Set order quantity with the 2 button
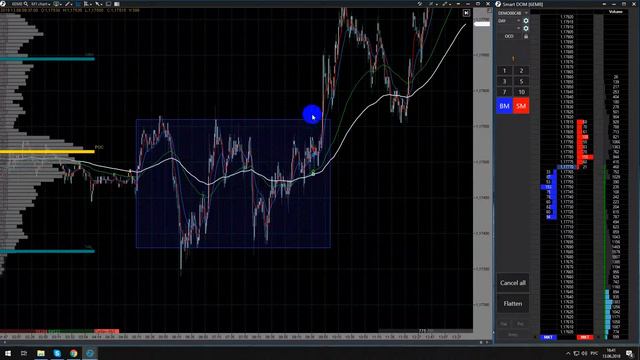The image size is (640, 360). point(521,71)
